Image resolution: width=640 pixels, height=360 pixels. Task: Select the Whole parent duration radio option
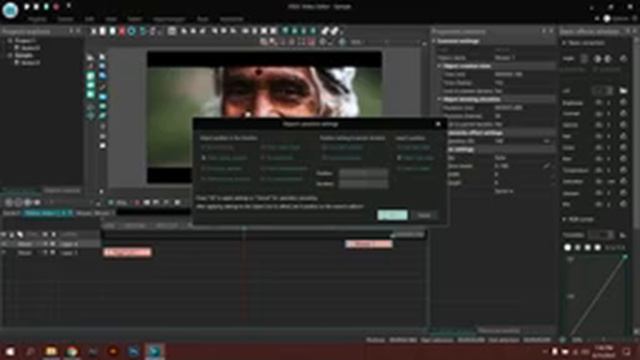pos(225,179)
